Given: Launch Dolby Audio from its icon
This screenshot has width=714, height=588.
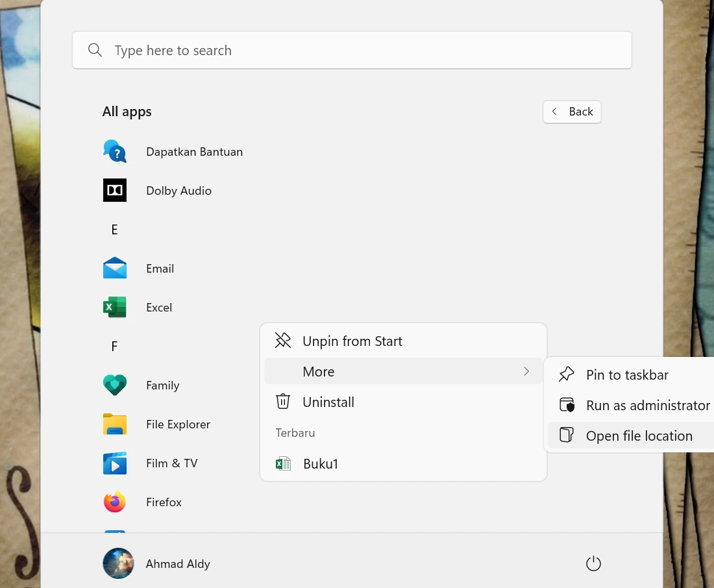Looking at the screenshot, I should pos(115,190).
